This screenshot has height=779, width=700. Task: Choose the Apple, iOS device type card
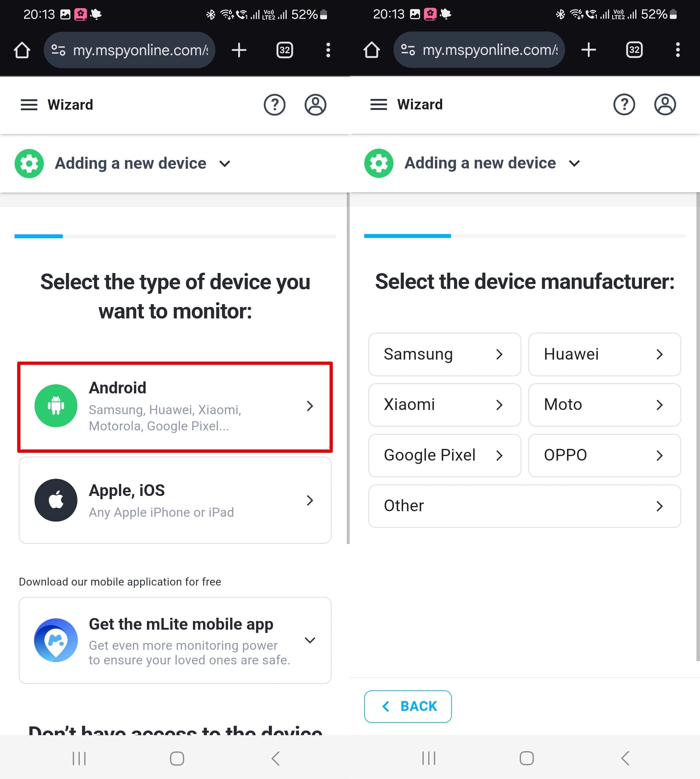175,500
